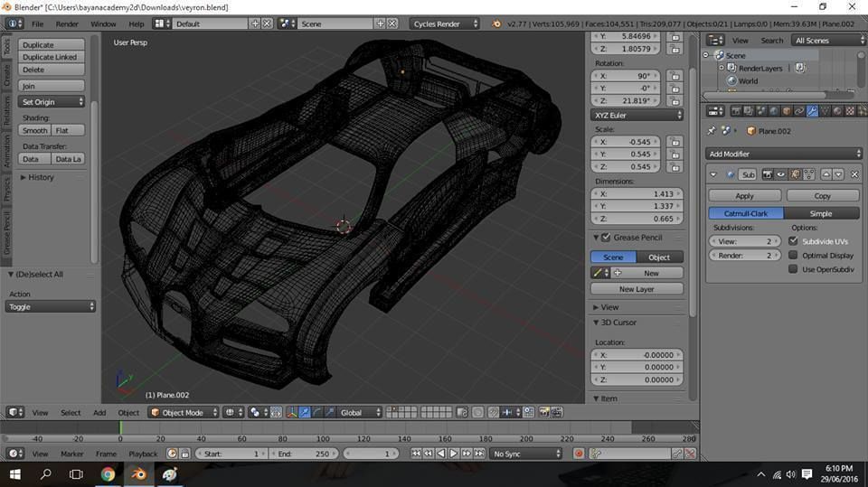Open the Texture checker tab
868x487 pixels.
[850, 111]
